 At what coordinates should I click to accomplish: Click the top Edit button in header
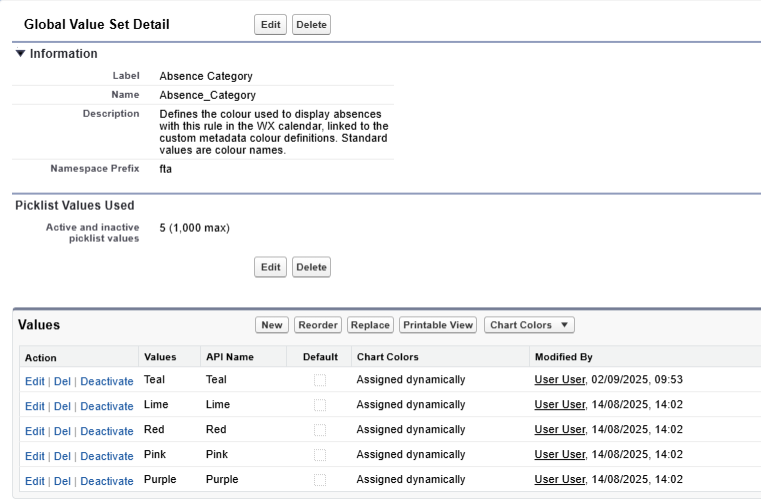[x=270, y=25]
